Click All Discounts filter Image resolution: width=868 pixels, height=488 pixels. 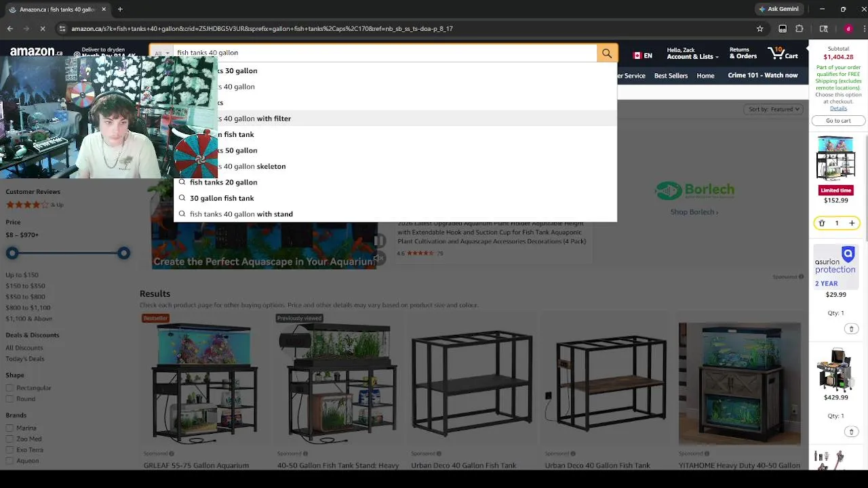pyautogui.click(x=24, y=348)
